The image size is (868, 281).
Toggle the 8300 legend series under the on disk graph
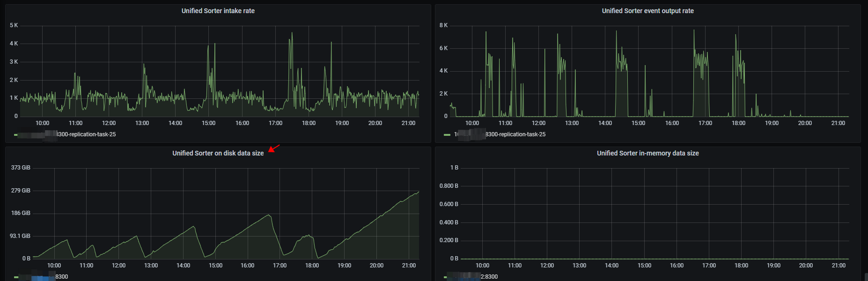tap(61, 277)
